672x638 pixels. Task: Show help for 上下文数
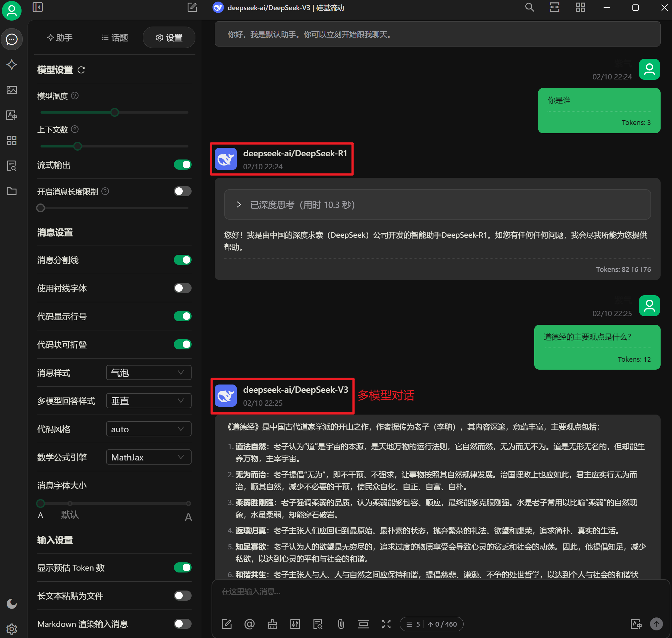(x=75, y=129)
